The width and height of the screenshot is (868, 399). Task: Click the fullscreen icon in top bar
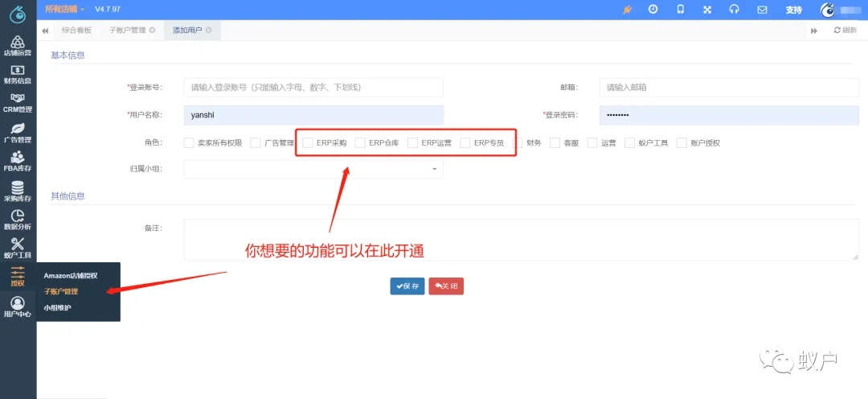point(707,10)
